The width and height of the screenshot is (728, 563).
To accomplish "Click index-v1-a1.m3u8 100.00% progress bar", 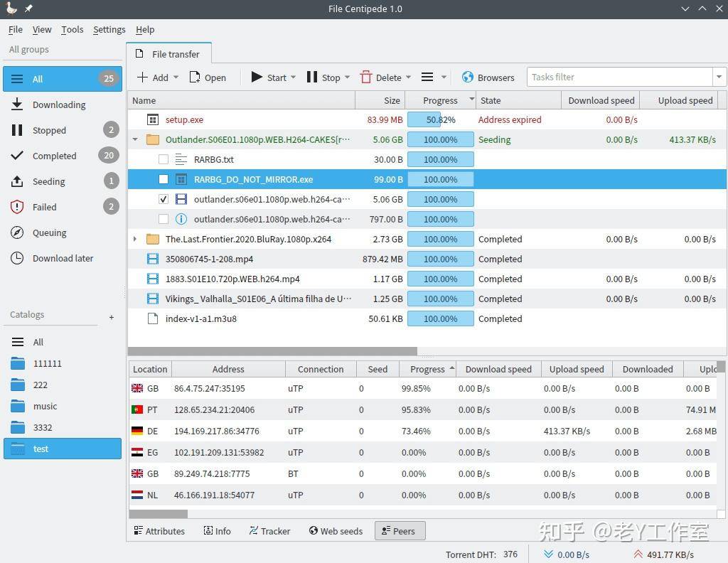I will pos(441,319).
